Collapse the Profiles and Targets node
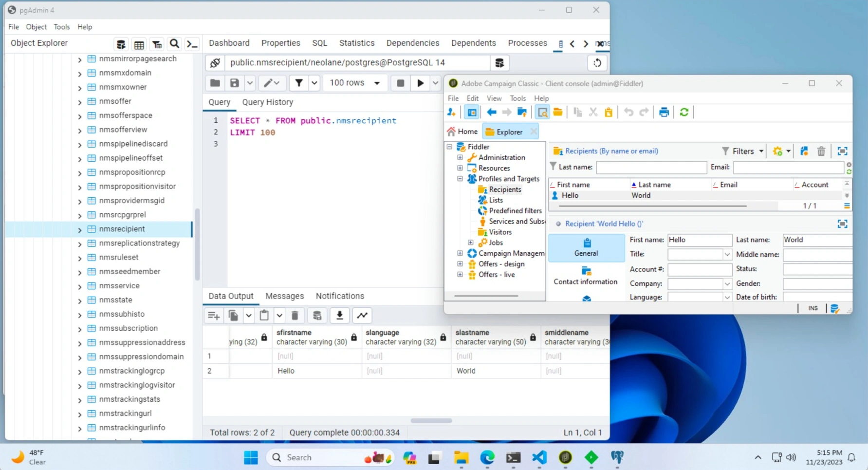The width and height of the screenshot is (868, 470). [460, 179]
